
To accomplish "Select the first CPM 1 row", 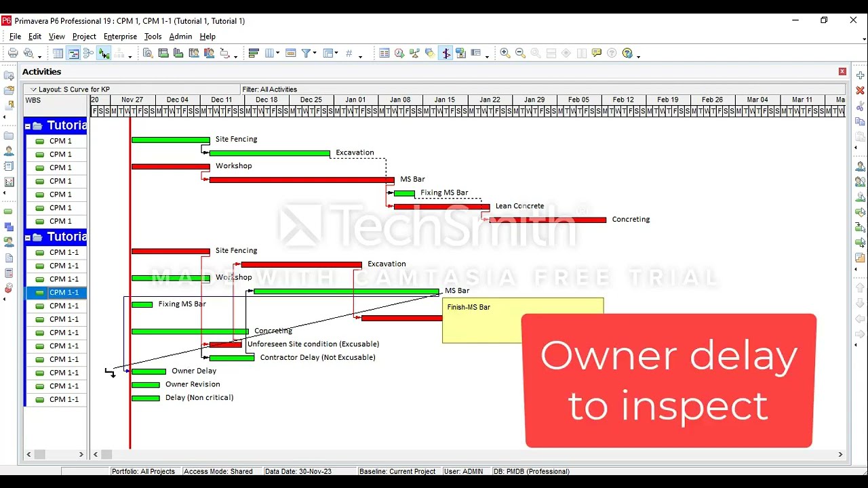I will tap(56, 141).
